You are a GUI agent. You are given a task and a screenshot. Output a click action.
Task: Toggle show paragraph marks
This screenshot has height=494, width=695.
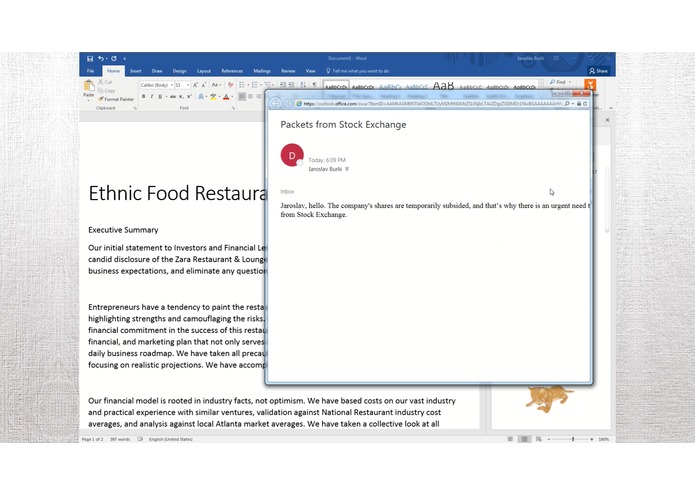tap(314, 85)
